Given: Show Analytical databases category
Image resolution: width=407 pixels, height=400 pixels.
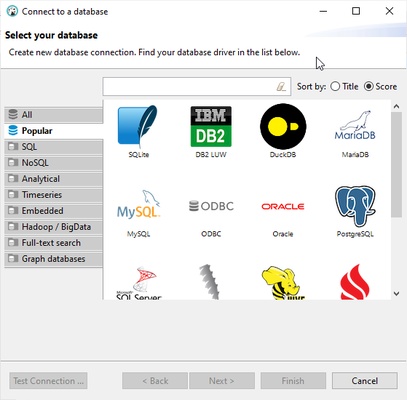Looking at the screenshot, I should (54, 179).
